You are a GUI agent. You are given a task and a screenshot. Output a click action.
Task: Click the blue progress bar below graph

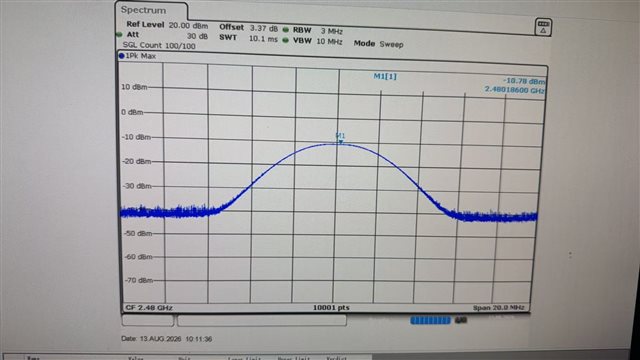pyautogui.click(x=430, y=320)
